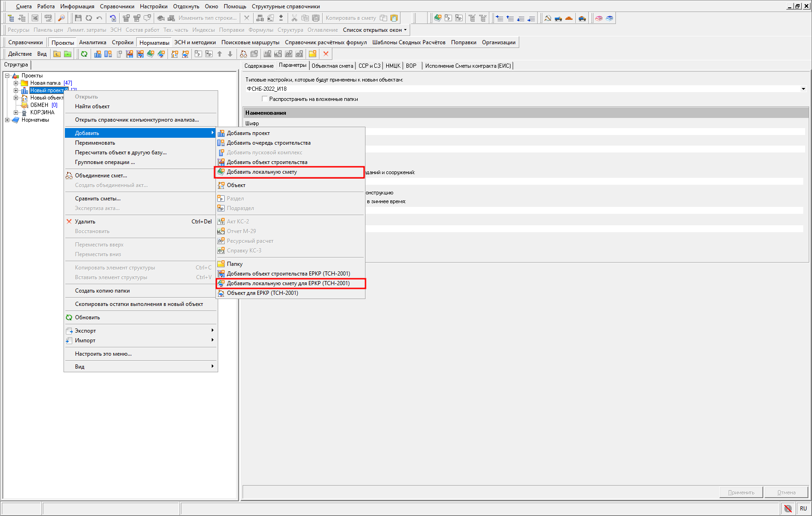The width and height of the screenshot is (812, 516).
Task: Click the orange bricks materials icon
Action: (569, 18)
